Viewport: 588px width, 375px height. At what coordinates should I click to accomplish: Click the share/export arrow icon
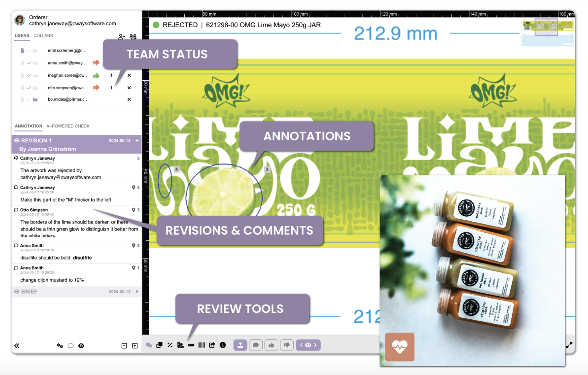pyautogui.click(x=212, y=345)
